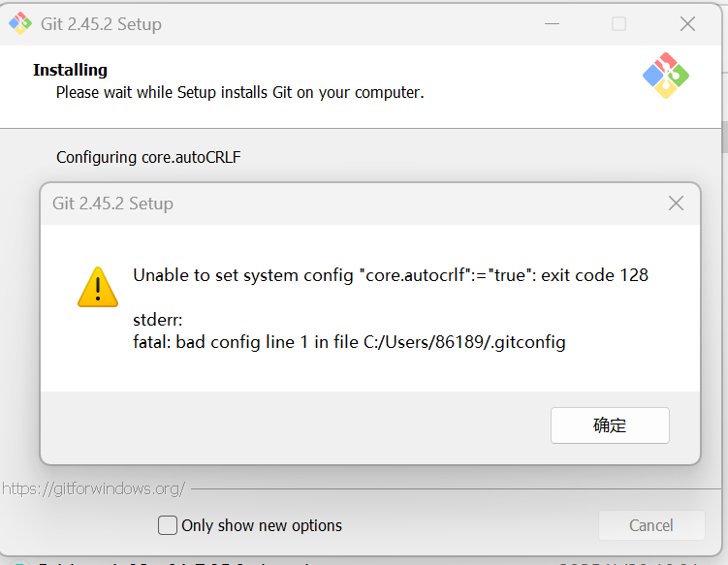The width and height of the screenshot is (728, 565).
Task: Click the Only show new options label
Action: tap(262, 525)
